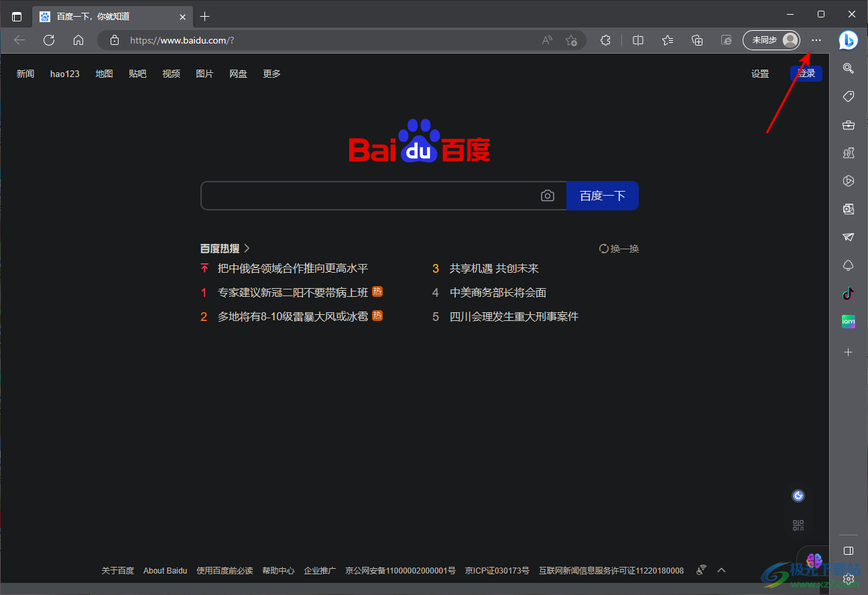Open sidebar Search icon
The height and width of the screenshot is (595, 868).
(848, 68)
